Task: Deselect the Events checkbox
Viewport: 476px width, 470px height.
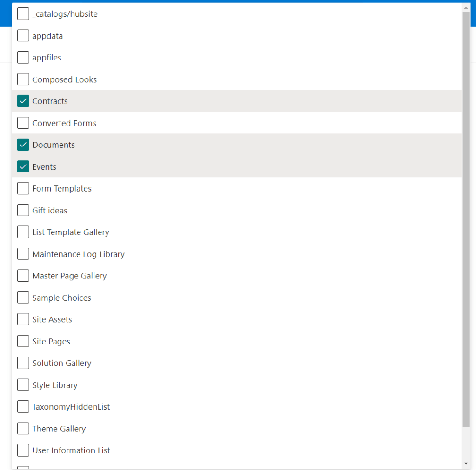Action: coord(23,167)
